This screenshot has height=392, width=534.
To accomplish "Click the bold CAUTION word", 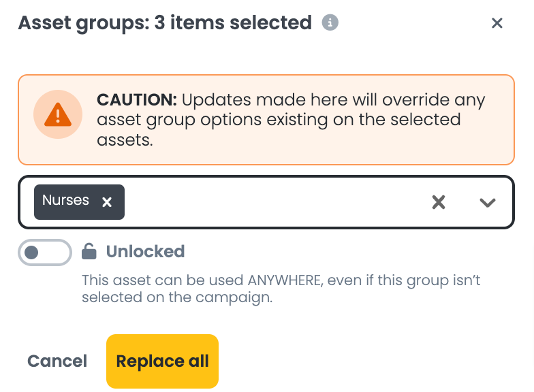I will point(137,99).
